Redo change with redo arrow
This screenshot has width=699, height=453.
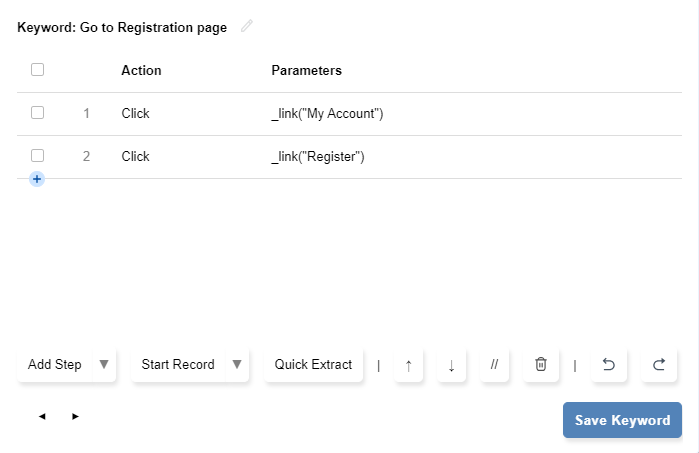coord(659,365)
